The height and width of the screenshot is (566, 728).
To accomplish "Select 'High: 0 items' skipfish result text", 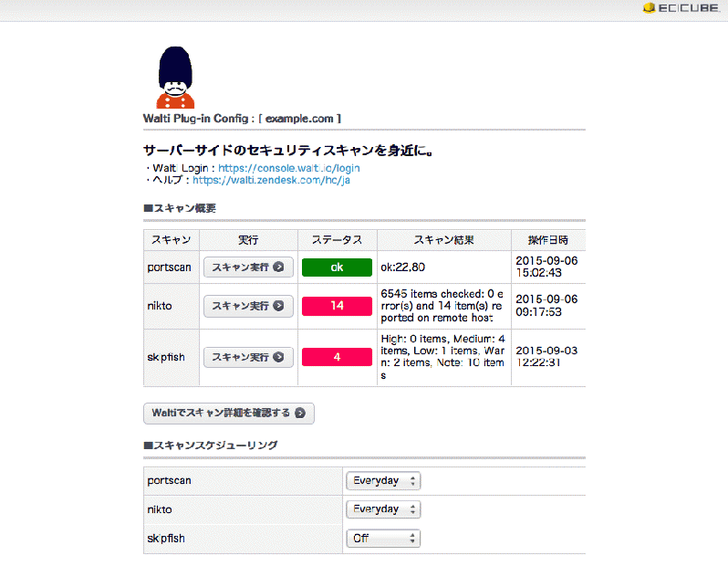I will [443, 357].
